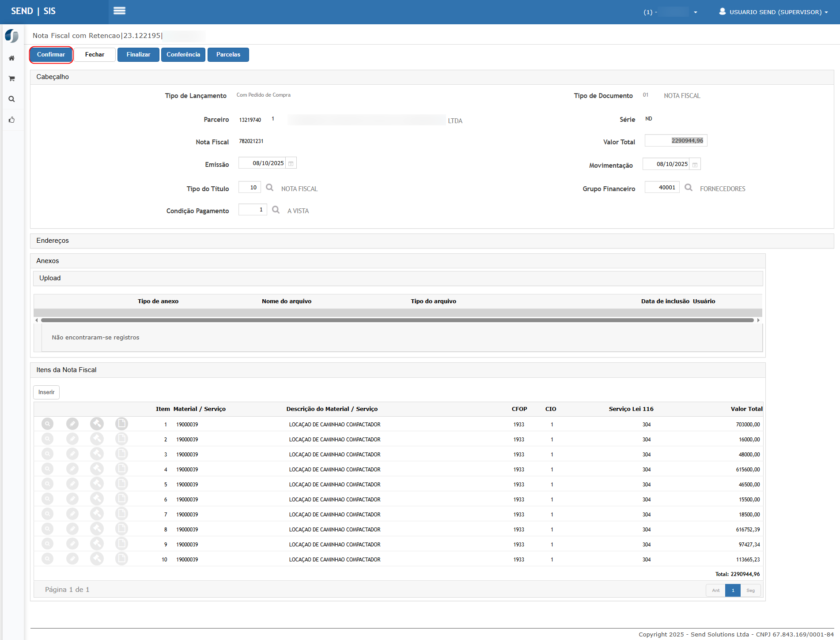The image size is (840, 640).
Task: Click the attachments horizontal scrollbar
Action: [397, 320]
